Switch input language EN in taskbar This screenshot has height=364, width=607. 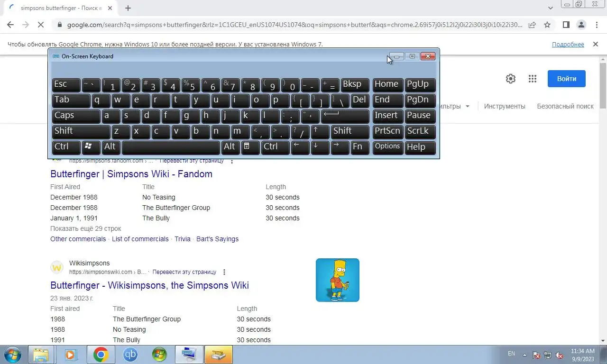point(511,354)
